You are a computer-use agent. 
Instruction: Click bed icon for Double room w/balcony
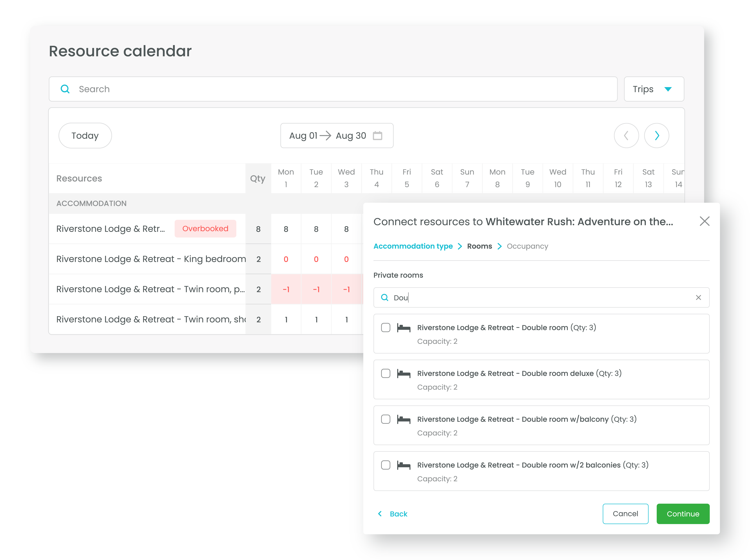[x=403, y=419]
